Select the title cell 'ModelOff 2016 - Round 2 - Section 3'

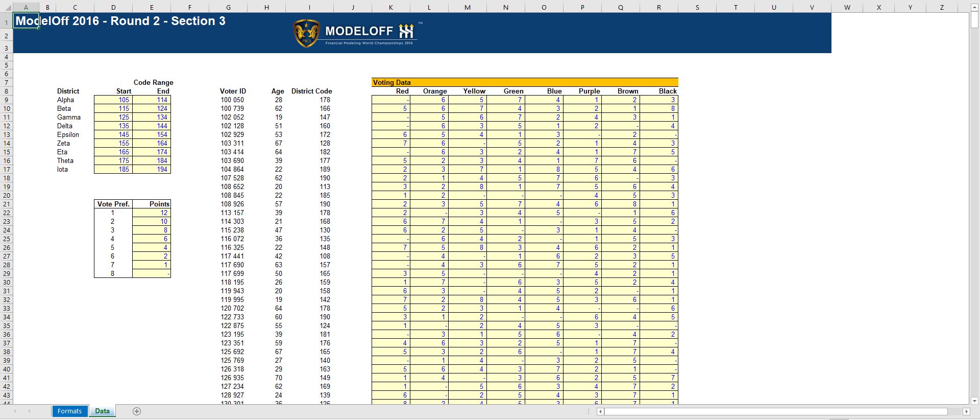120,21
